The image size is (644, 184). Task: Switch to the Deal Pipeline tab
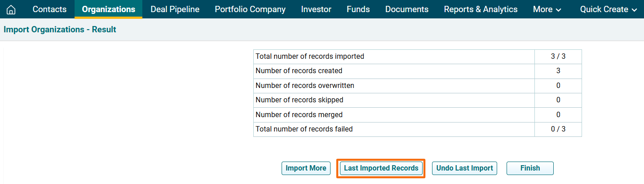pyautogui.click(x=175, y=9)
